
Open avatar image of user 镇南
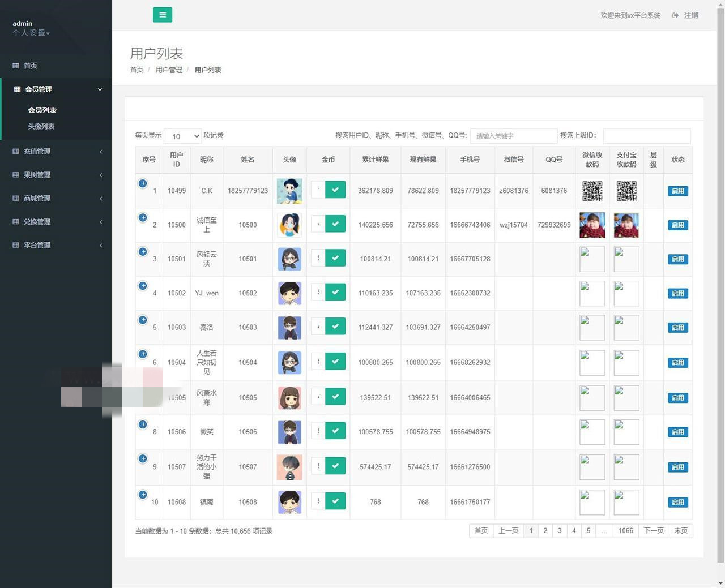tap(289, 502)
